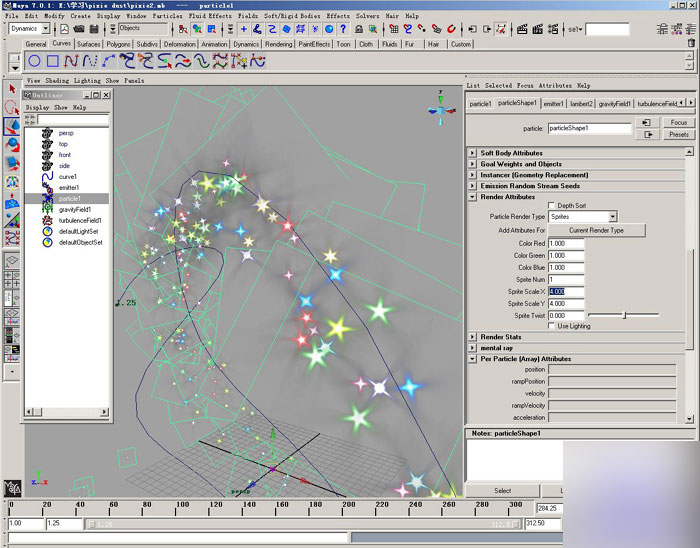
Task: Select particle1 in the Outliner
Action: 68,198
